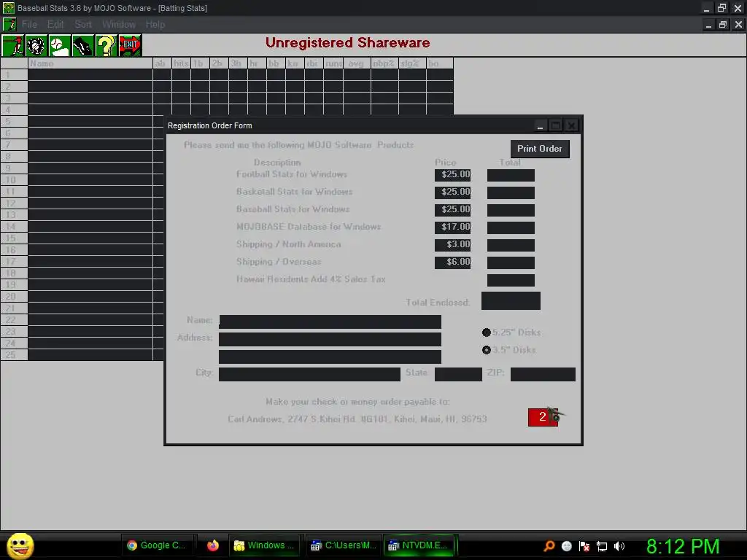Click the catcher's mitt toolbar icon
747x560 pixels.
coord(36,46)
